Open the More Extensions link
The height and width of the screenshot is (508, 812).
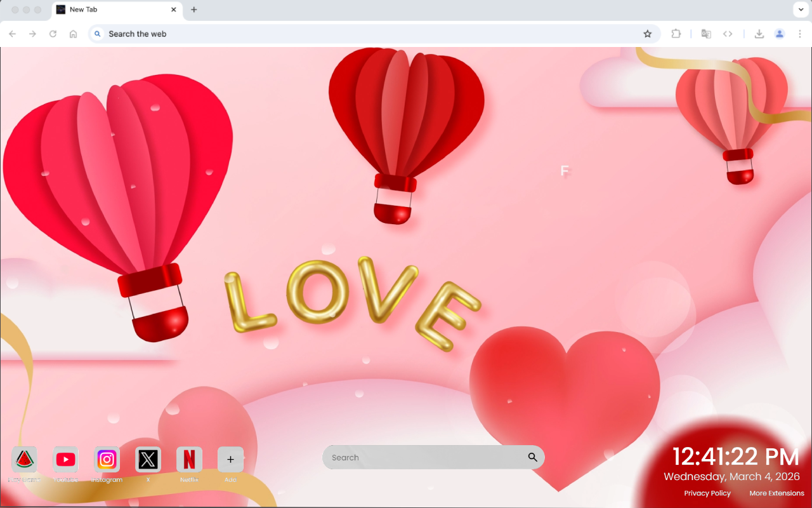(776, 493)
